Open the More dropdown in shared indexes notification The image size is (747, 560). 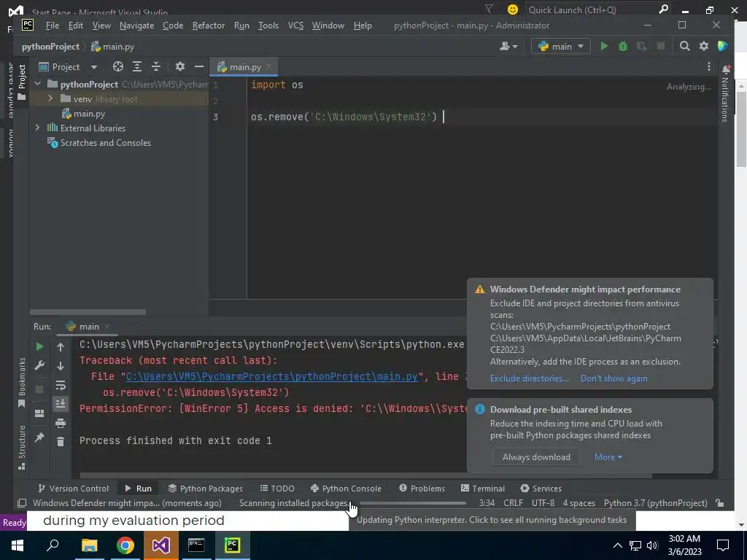(608, 456)
